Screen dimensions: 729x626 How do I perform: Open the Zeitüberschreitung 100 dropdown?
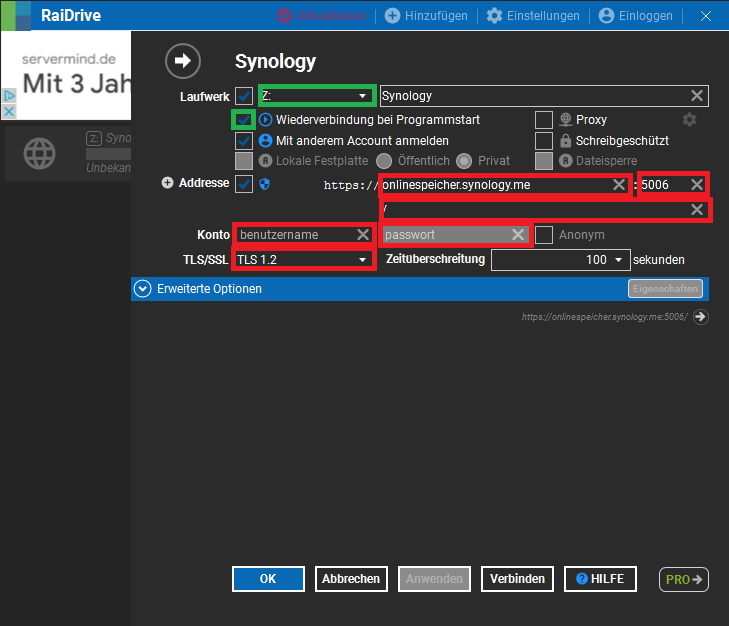561,260
